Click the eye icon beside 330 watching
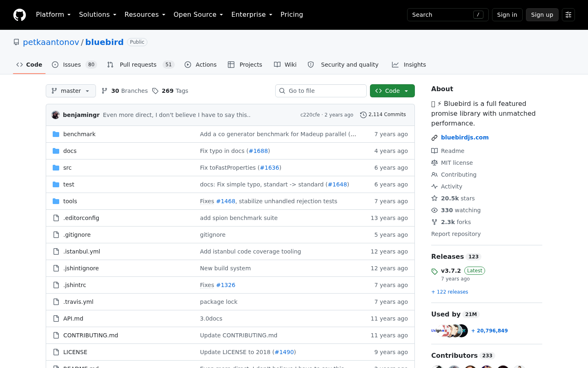This screenshot has height=368, width=588. (434, 210)
